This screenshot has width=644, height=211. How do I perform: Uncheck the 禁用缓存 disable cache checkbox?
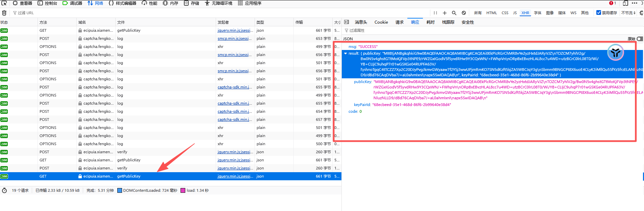[599, 12]
